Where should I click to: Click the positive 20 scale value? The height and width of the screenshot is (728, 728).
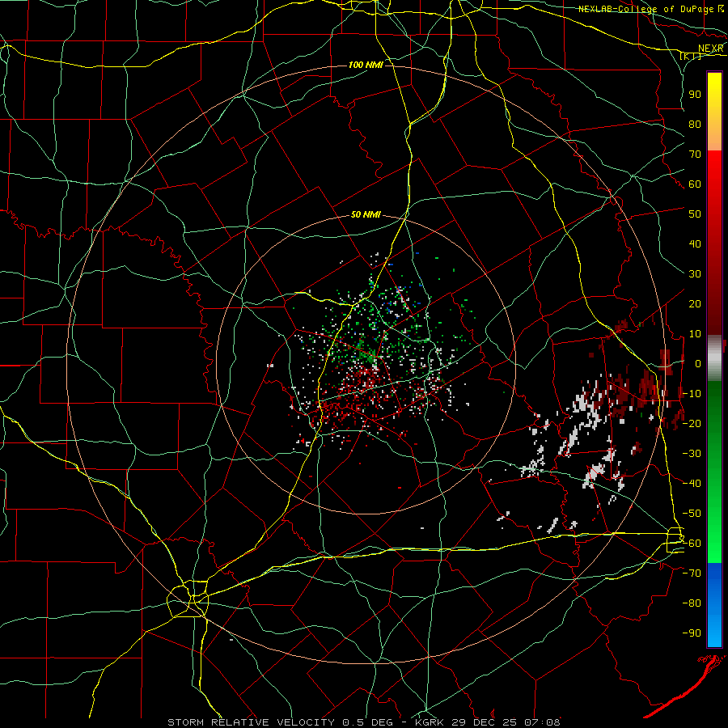(x=695, y=303)
